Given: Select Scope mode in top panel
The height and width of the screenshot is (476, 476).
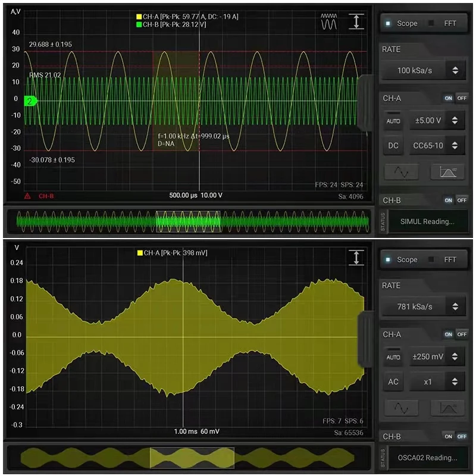Looking at the screenshot, I should pos(402,23).
